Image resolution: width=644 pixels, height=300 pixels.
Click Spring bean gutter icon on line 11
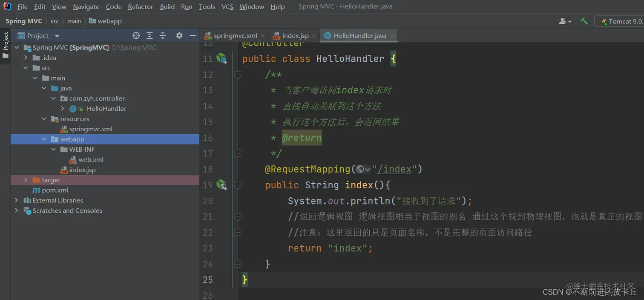coord(221,59)
